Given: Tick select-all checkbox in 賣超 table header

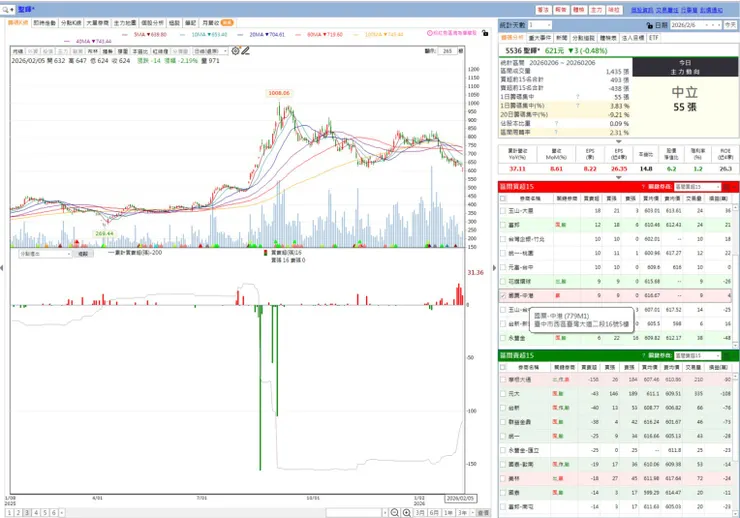Looking at the screenshot, I should point(503,367).
